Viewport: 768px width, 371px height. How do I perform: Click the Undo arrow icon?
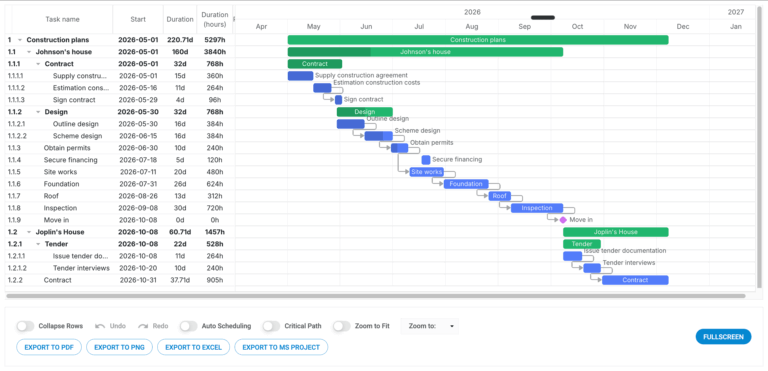[100, 326]
